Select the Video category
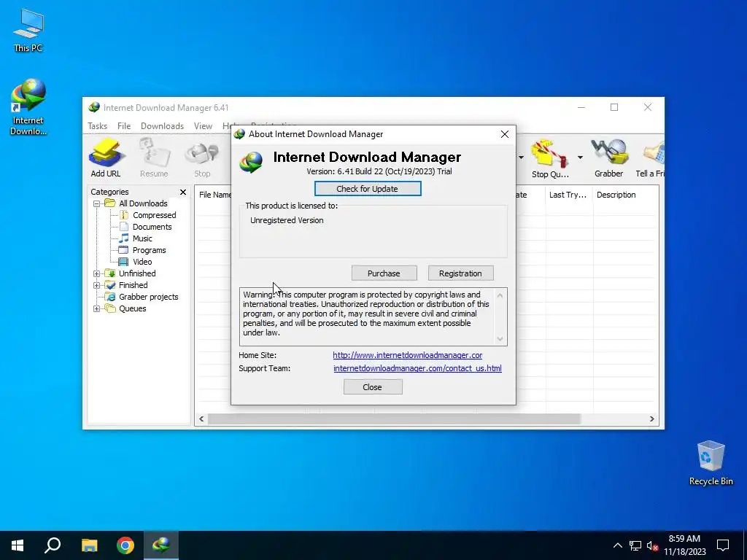This screenshot has width=747, height=560. 142,262
